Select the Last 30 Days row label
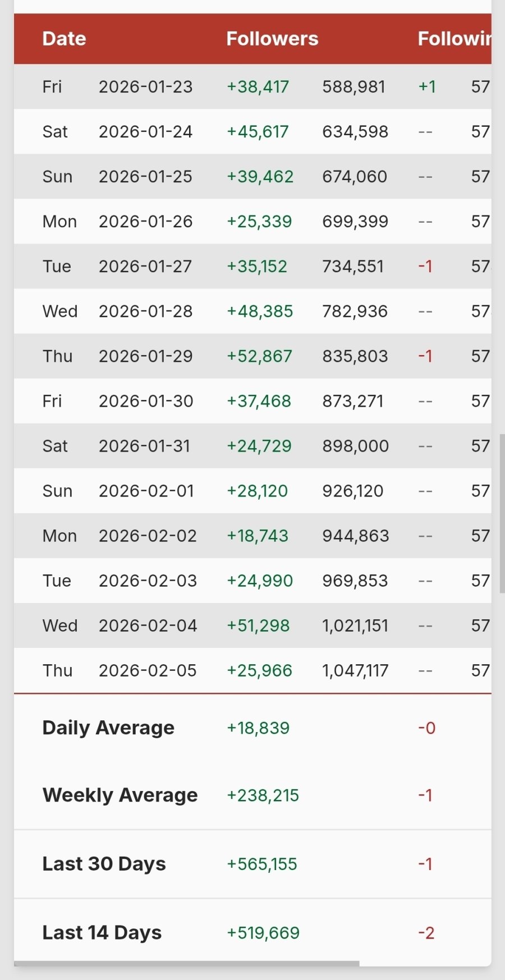Image resolution: width=505 pixels, height=980 pixels. coord(104,864)
